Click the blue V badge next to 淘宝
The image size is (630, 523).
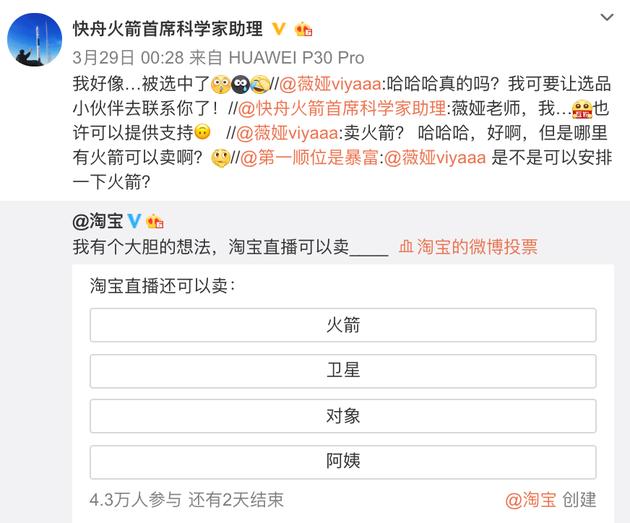click(134, 221)
